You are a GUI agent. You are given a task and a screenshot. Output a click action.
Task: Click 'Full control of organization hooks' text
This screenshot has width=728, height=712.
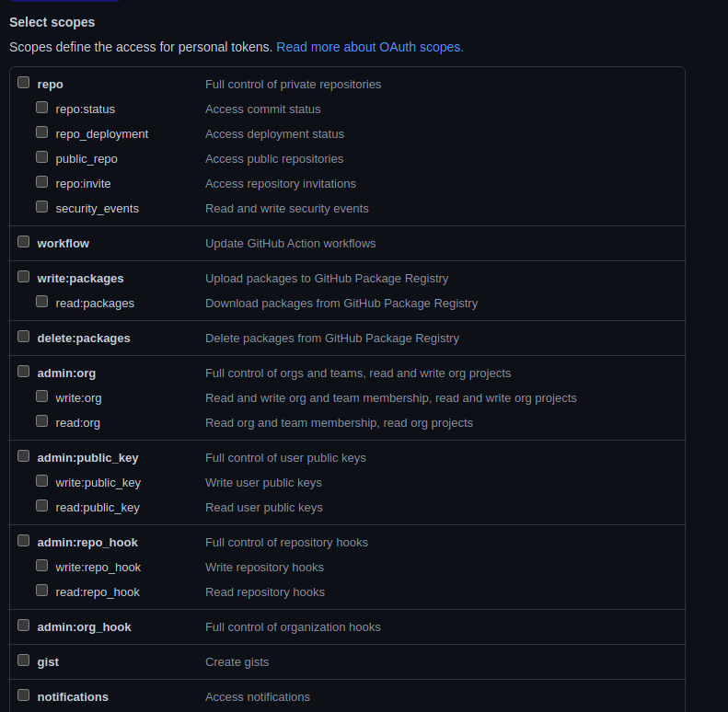coord(293,627)
